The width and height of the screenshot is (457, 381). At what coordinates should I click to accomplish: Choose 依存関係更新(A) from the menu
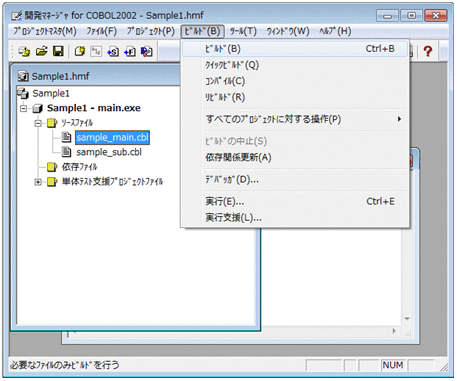pyautogui.click(x=295, y=157)
